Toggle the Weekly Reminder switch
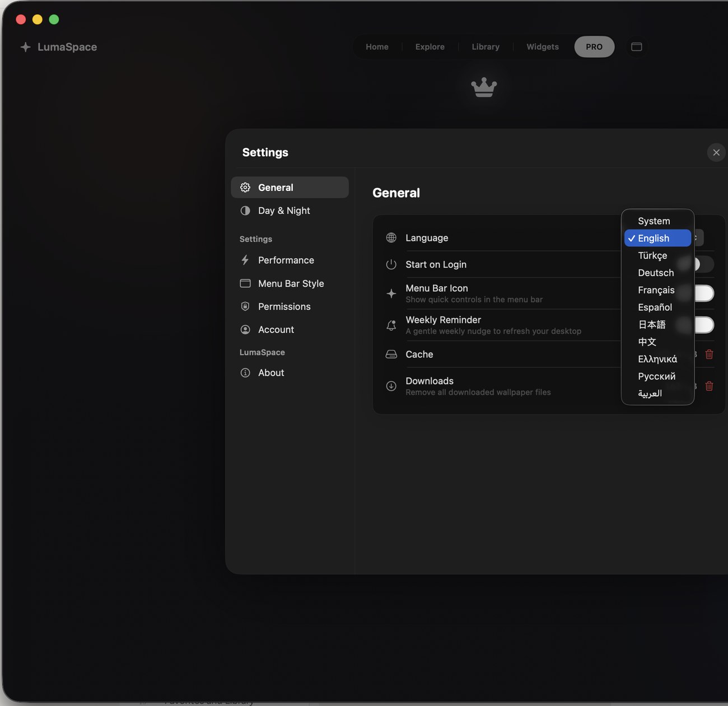The width and height of the screenshot is (728, 706). pyautogui.click(x=703, y=325)
